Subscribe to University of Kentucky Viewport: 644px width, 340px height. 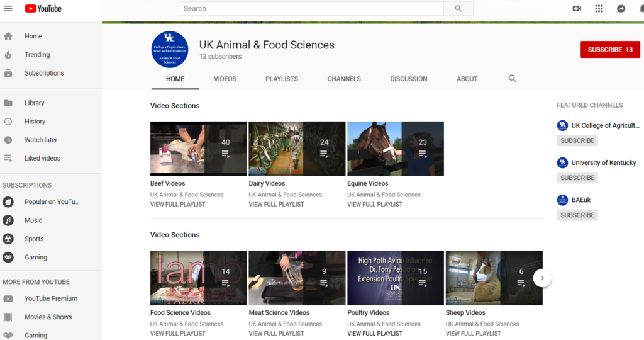[577, 178]
